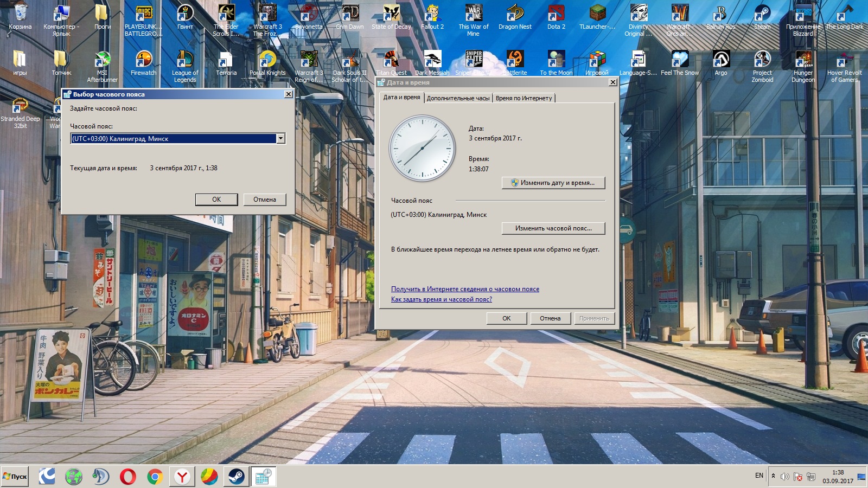Open the PLAYERUNKNOWN'S BATTLEGROUNDS desktop shortcut

click(143, 19)
